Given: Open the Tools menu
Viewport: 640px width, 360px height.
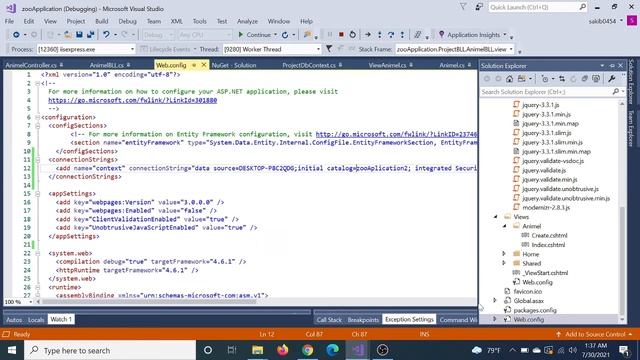Looking at the screenshot, I should tap(200, 21).
